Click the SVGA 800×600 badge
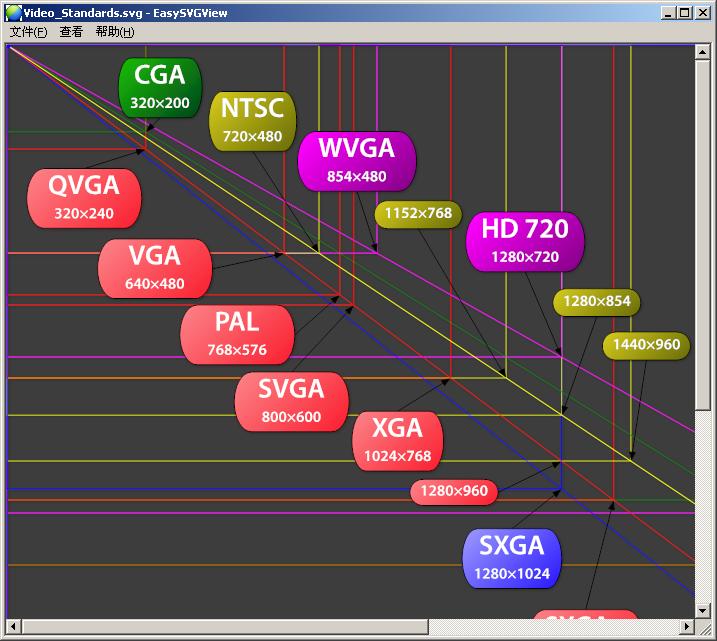 (291, 401)
